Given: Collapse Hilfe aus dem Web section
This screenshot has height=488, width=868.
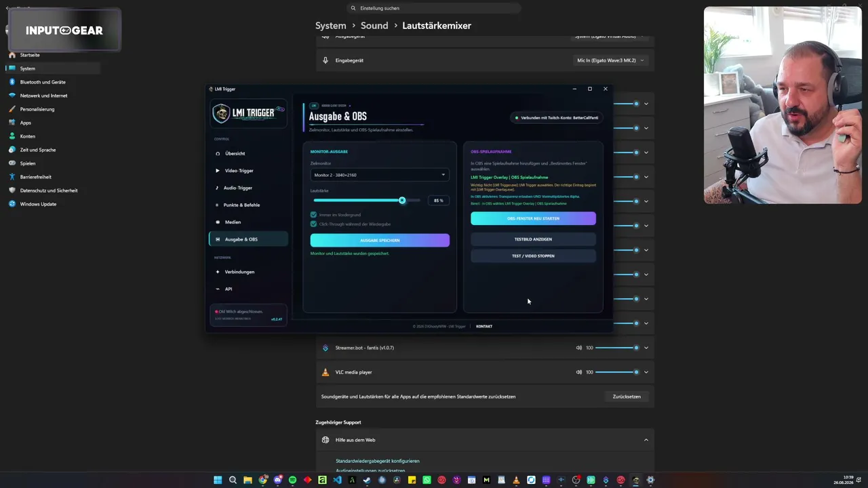Looking at the screenshot, I should [x=646, y=440].
